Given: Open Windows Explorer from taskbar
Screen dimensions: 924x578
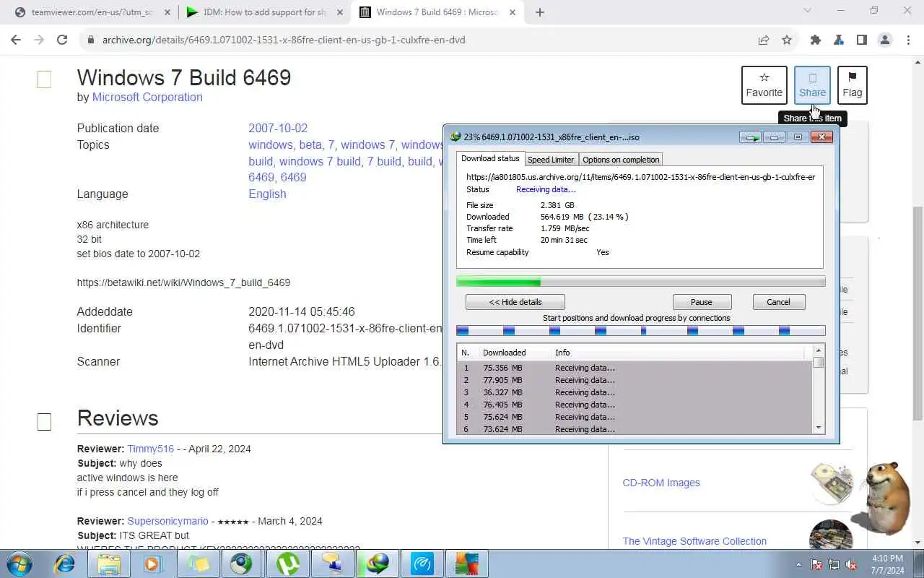Looking at the screenshot, I should pyautogui.click(x=109, y=564).
